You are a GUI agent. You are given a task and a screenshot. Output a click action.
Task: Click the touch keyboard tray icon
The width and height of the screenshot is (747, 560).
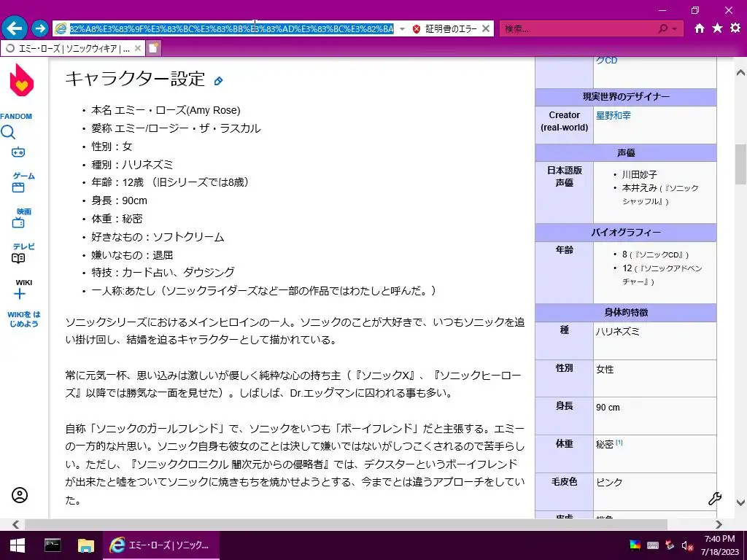653,545
